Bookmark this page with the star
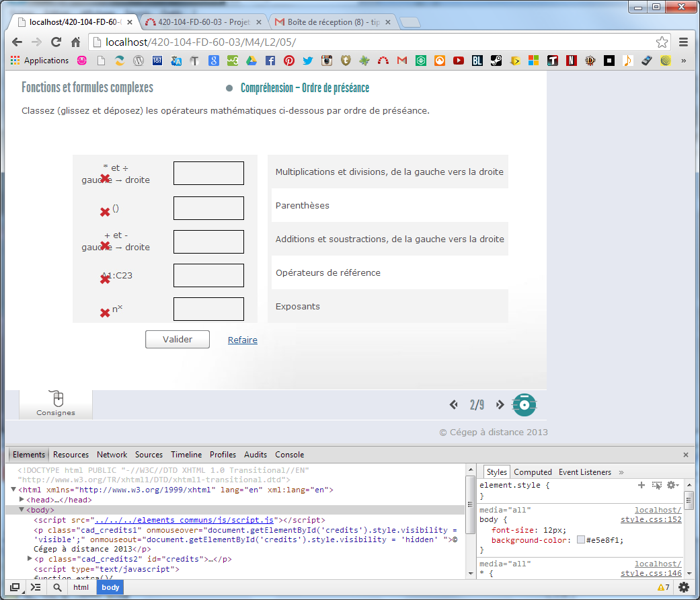Screen dimensions: 700x600 [662, 42]
